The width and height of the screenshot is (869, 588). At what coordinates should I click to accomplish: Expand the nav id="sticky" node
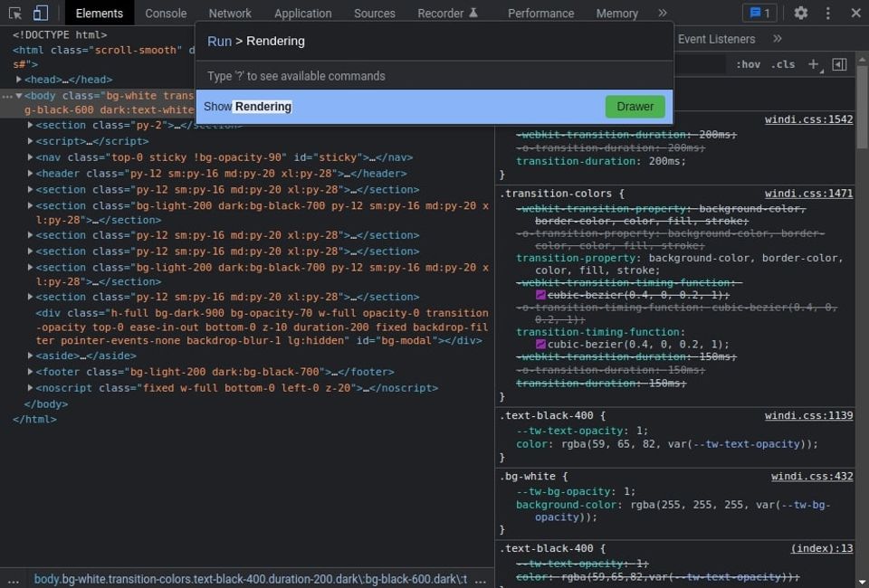(x=31, y=157)
